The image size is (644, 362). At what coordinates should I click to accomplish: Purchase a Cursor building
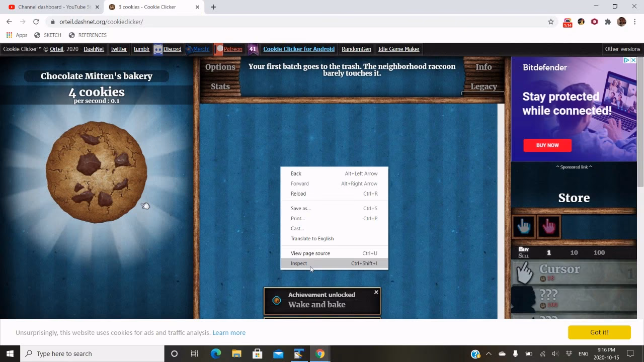pyautogui.click(x=574, y=273)
